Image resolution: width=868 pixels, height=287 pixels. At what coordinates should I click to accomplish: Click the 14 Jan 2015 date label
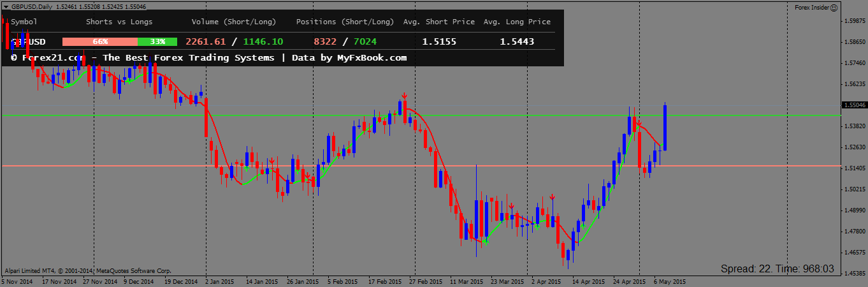[x=262, y=281]
